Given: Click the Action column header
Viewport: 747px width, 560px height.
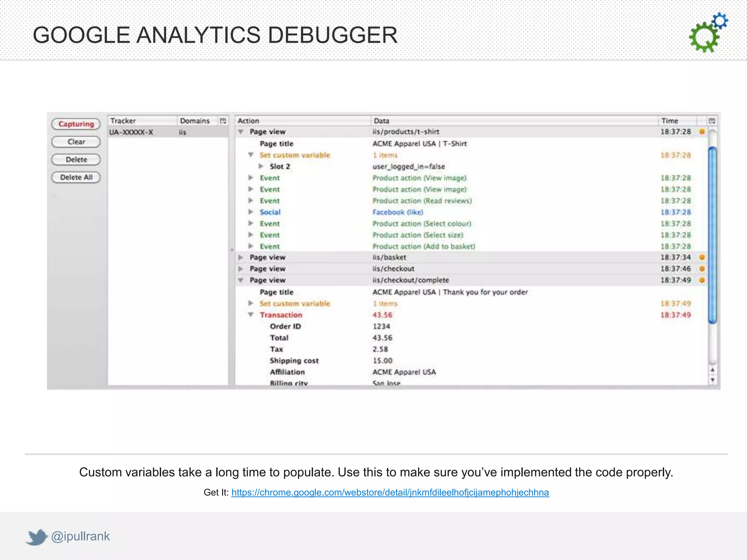Looking at the screenshot, I should tap(303, 121).
